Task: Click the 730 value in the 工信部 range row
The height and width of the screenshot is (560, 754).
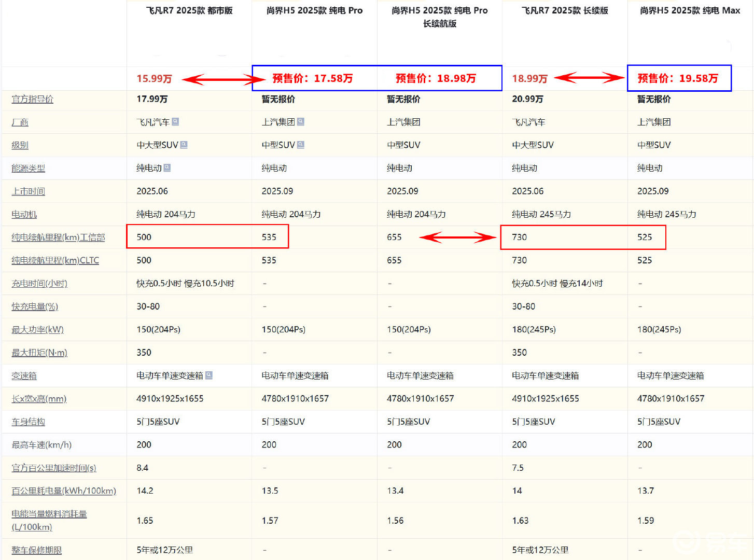Action: pyautogui.click(x=519, y=237)
